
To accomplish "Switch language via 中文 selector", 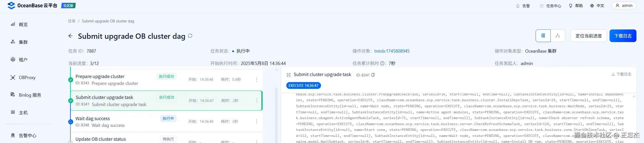I will pyautogui.click(x=597, y=6).
